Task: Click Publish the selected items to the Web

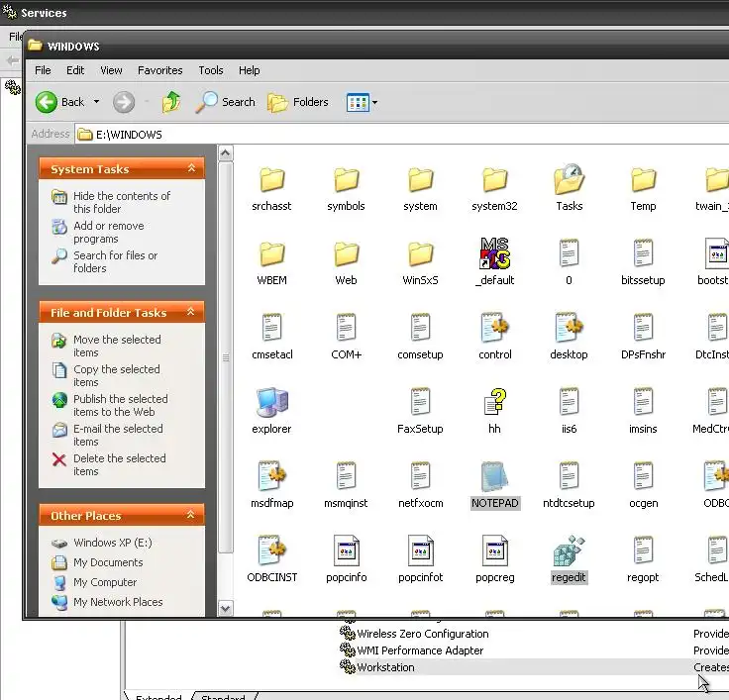Action: coord(110,405)
